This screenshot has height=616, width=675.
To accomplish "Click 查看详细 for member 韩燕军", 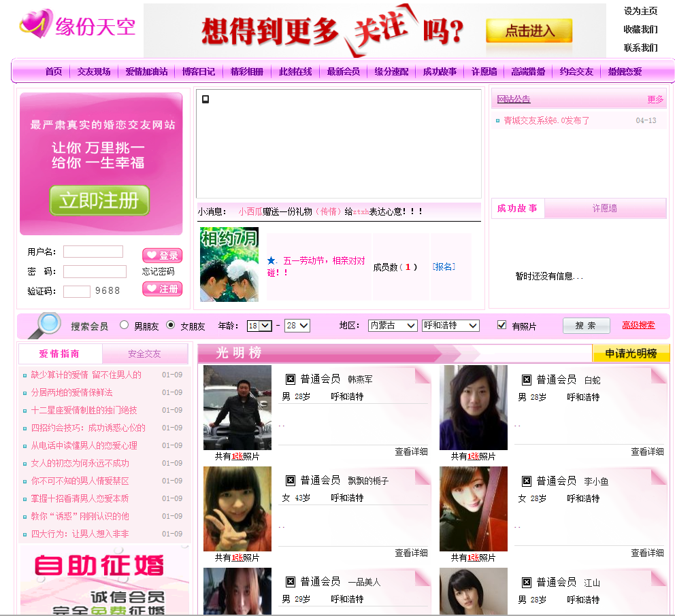I will coord(411,451).
